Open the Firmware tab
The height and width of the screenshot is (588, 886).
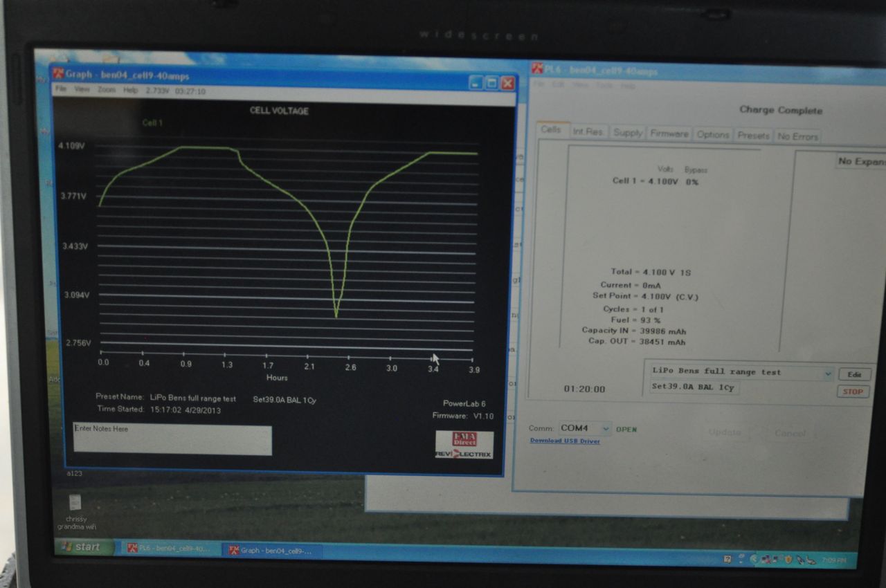click(669, 134)
